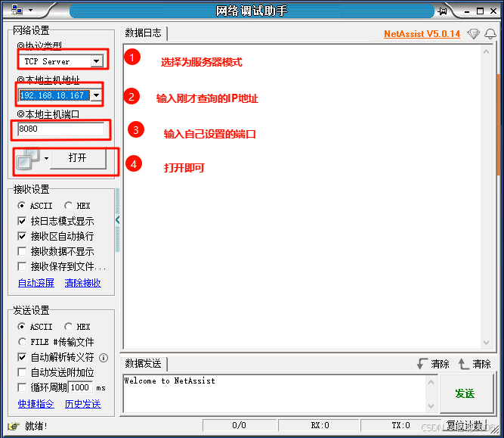This screenshot has width=504, height=438.
Task: Open the TCP Server protocol dropdown
Action: click(x=97, y=61)
